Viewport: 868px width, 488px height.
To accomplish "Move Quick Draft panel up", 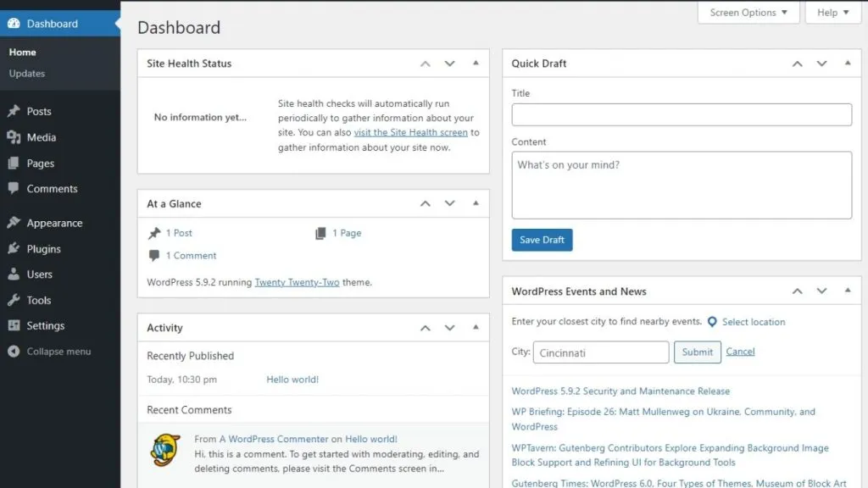I will click(797, 64).
